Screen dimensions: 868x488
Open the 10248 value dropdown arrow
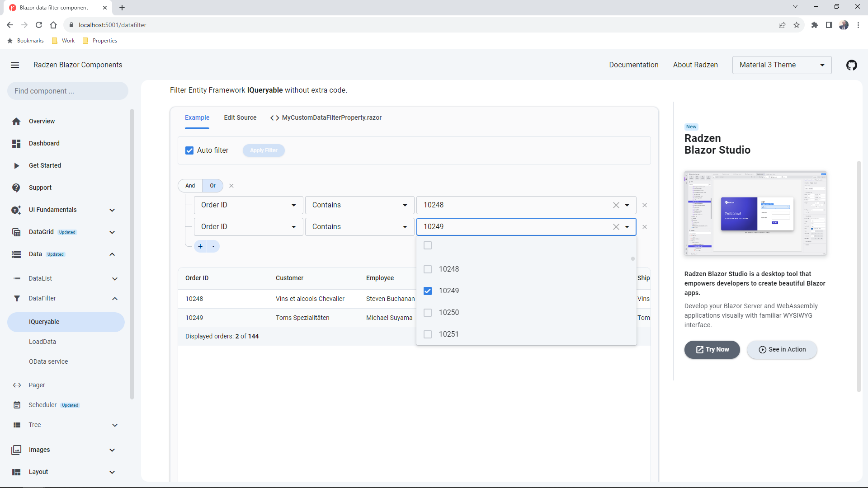coord(627,205)
